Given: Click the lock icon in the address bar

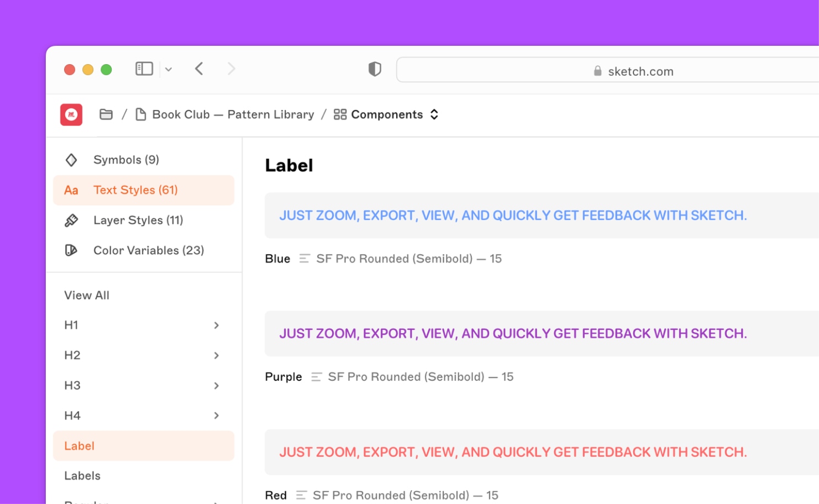Looking at the screenshot, I should (597, 71).
